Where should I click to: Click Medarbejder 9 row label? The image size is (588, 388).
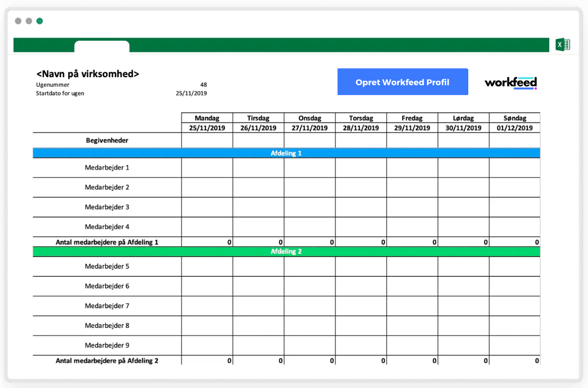pyautogui.click(x=106, y=345)
